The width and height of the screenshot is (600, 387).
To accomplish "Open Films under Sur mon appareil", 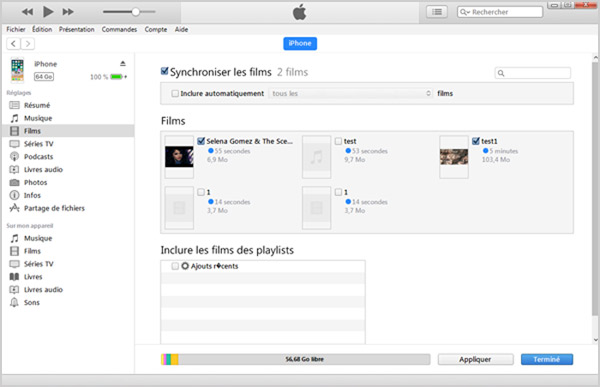I will [32, 251].
